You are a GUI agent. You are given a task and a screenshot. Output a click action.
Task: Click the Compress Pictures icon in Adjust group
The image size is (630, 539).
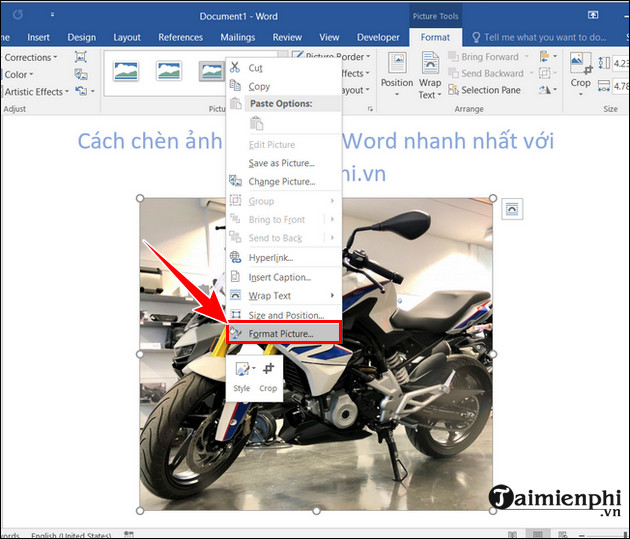[80, 57]
